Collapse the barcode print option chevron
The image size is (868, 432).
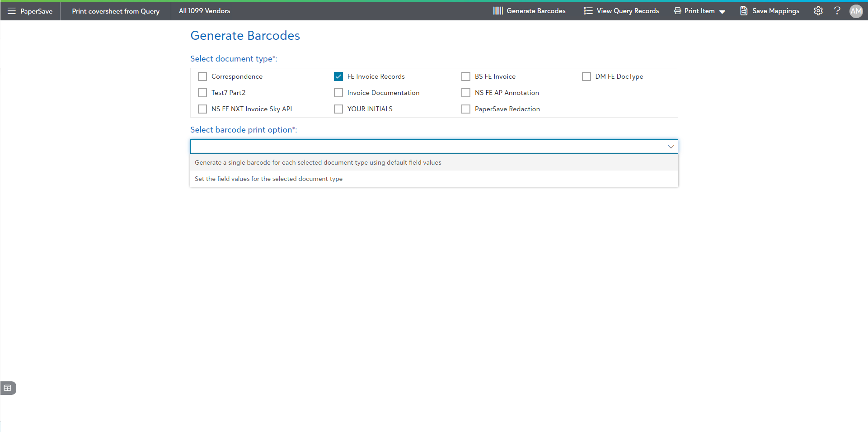coord(671,147)
